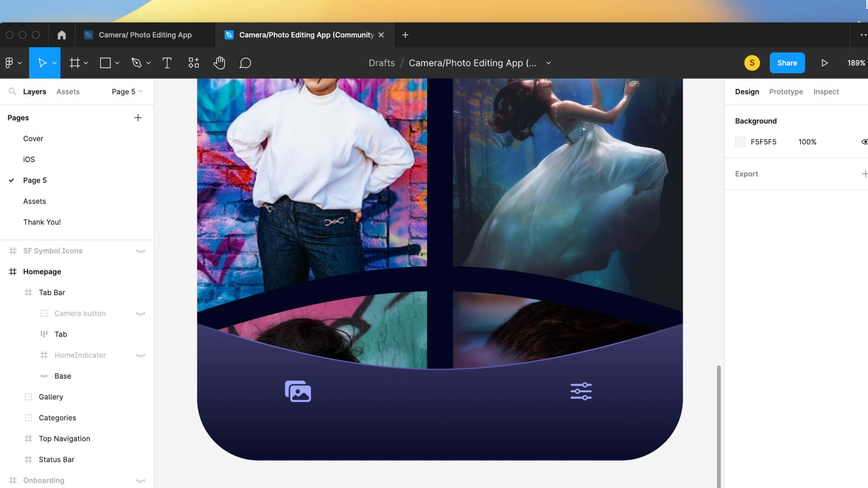Select the Frame tool

click(x=75, y=63)
